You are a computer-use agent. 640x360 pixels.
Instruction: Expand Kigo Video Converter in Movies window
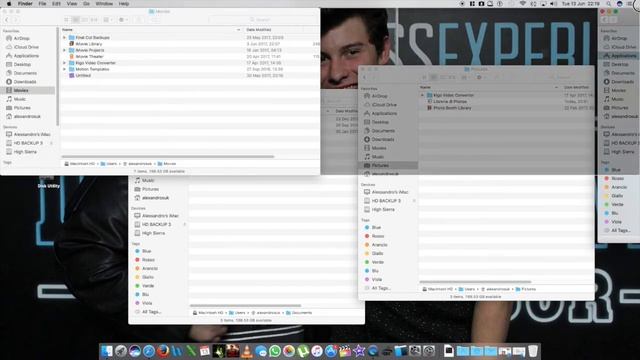coord(64,63)
